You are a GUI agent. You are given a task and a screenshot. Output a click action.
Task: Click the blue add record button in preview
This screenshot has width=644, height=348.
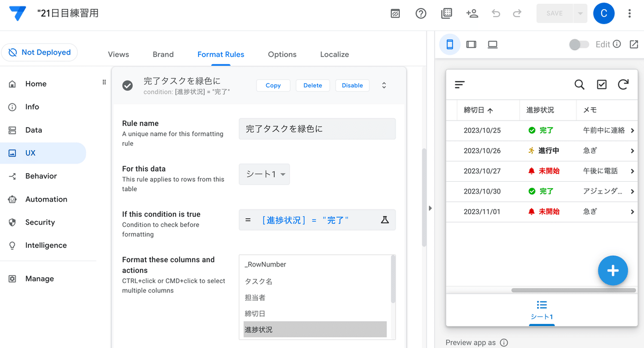click(x=613, y=271)
